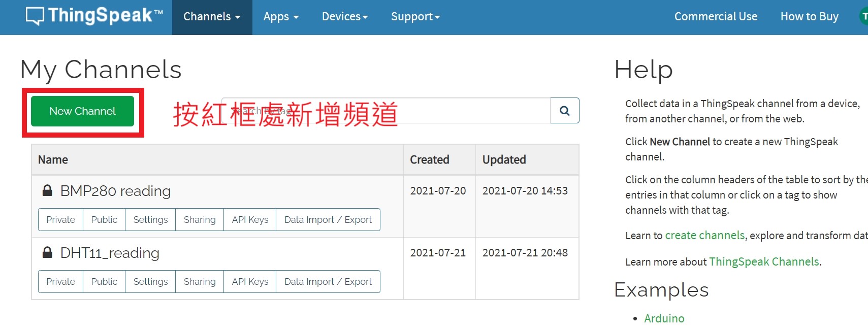This screenshot has height=328, width=868.
Task: Expand the Devices dropdown menu
Action: [345, 17]
